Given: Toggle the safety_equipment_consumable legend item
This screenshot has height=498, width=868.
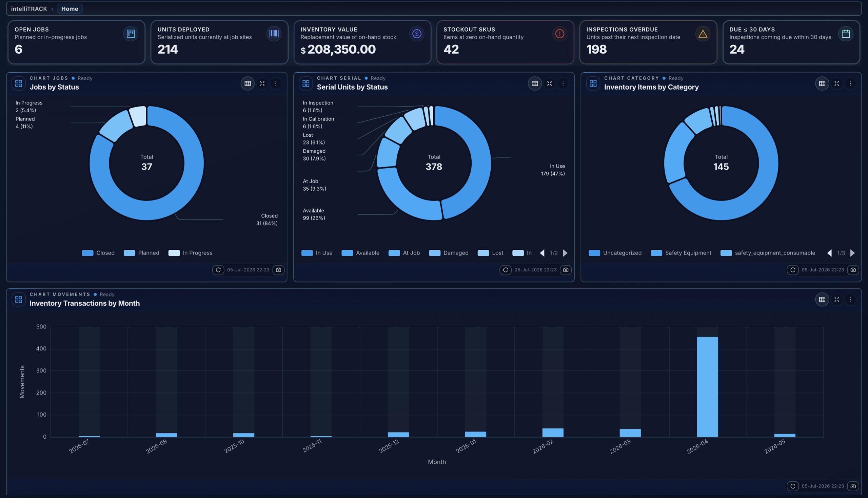Looking at the screenshot, I should pyautogui.click(x=768, y=253).
